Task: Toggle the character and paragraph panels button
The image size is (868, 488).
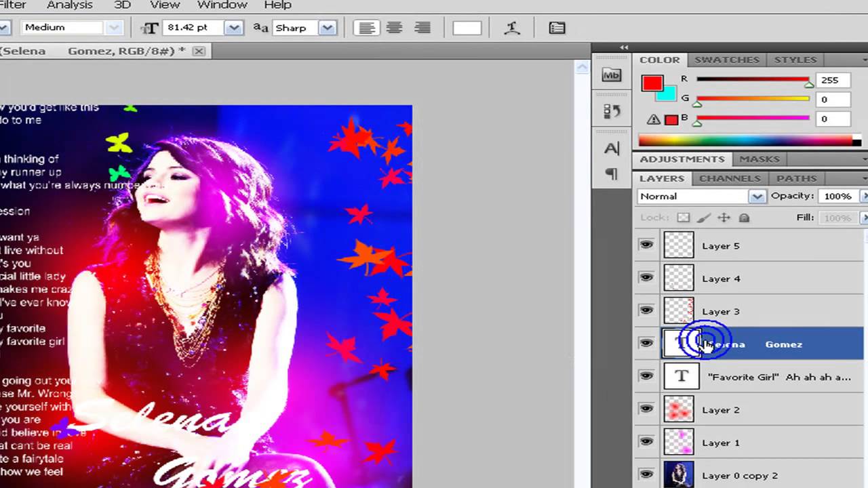Action: pos(557,28)
